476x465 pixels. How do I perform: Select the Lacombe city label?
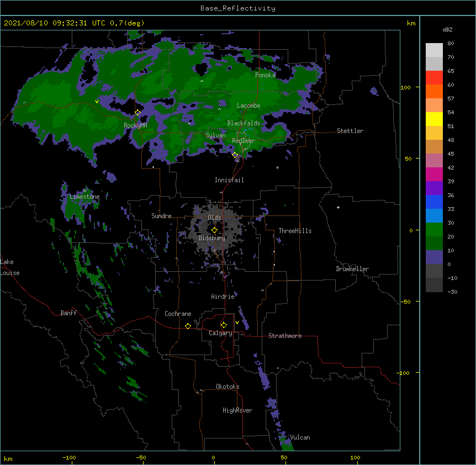click(x=248, y=105)
